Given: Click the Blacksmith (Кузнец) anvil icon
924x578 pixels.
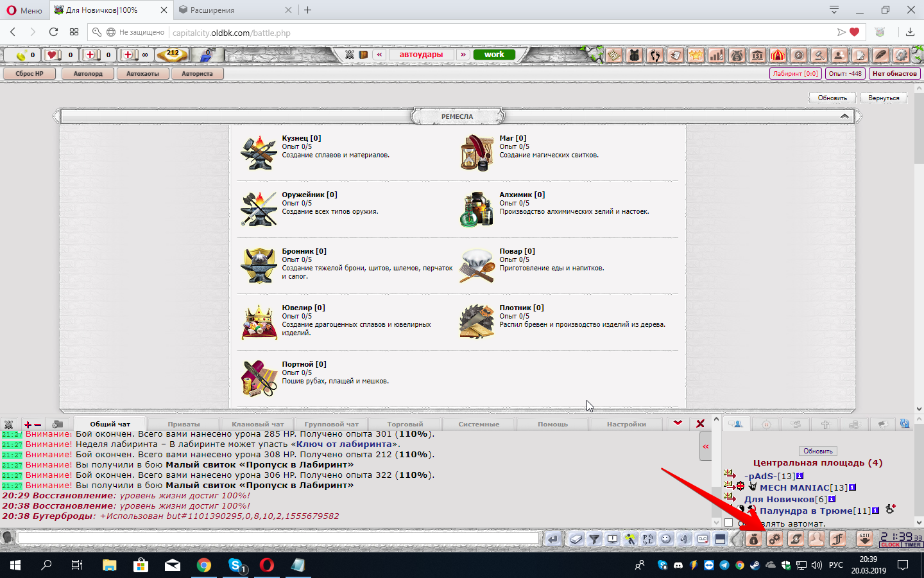Looking at the screenshot, I should click(259, 152).
